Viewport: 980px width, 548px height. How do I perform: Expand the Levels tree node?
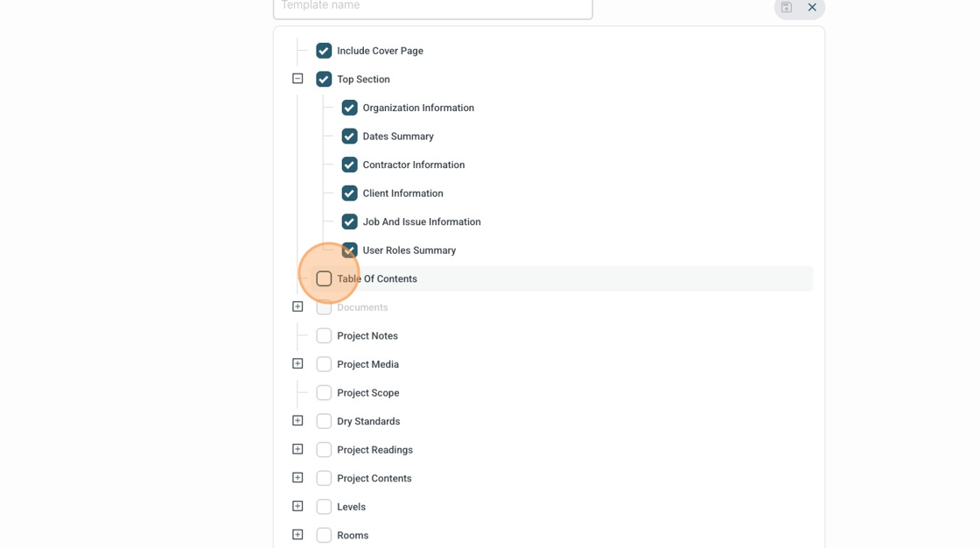pyautogui.click(x=297, y=507)
